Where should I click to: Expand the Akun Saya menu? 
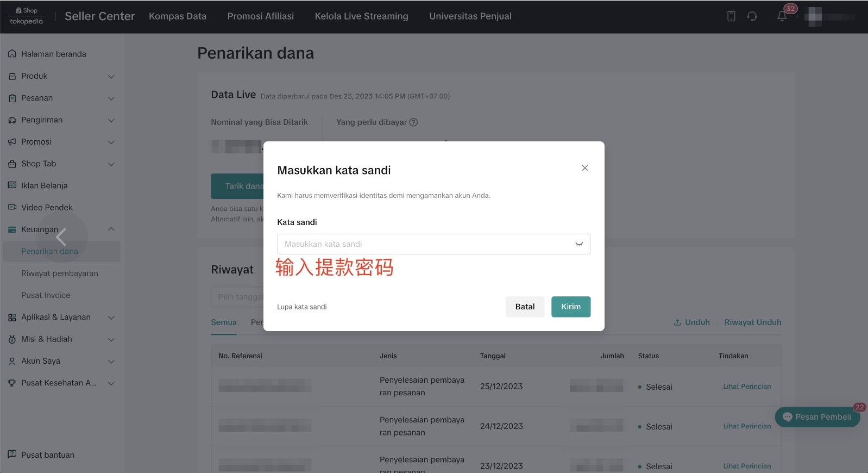click(x=111, y=362)
